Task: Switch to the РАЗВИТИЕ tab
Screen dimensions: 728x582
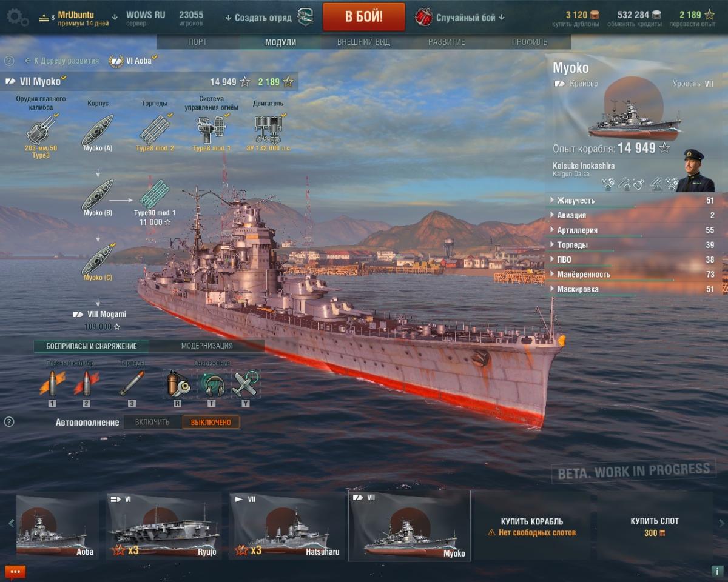Action: point(447,42)
